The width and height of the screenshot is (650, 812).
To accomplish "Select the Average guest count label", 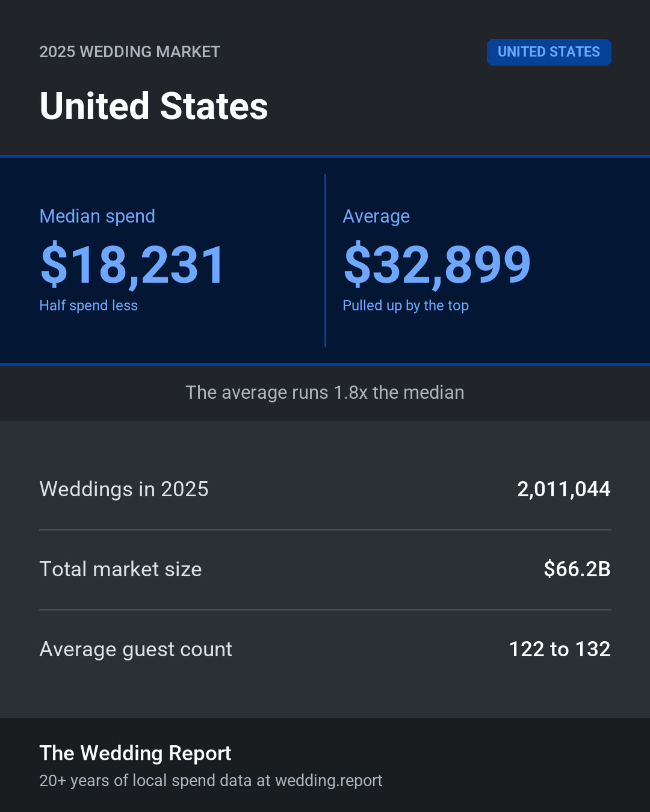I will click(136, 650).
